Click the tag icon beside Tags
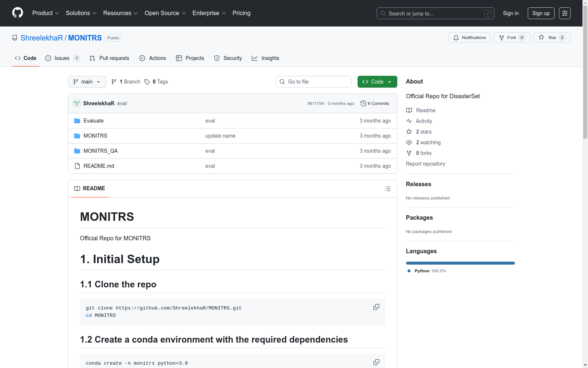This screenshot has width=588, height=368. tap(147, 82)
